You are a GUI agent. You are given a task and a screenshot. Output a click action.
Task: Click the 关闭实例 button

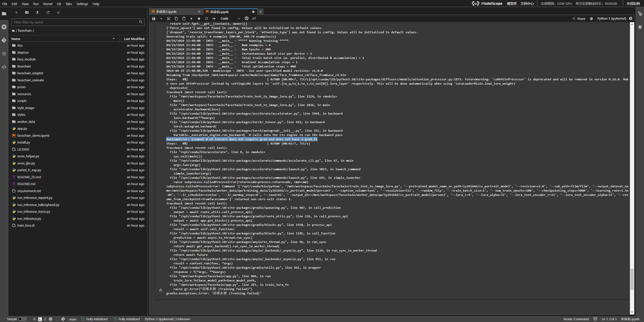pyautogui.click(x=633, y=4)
